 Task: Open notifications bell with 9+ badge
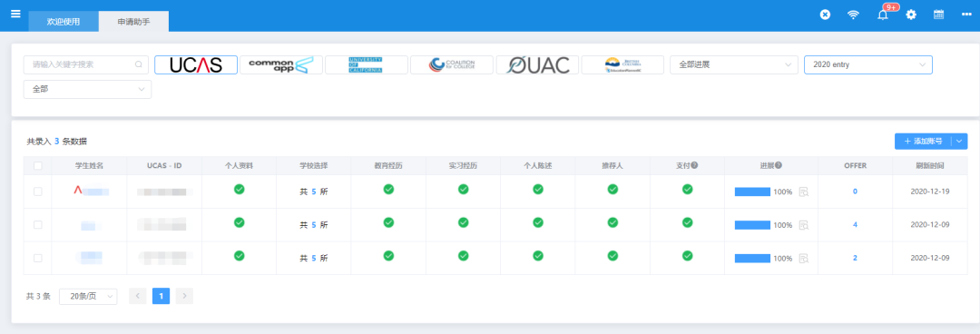click(883, 14)
